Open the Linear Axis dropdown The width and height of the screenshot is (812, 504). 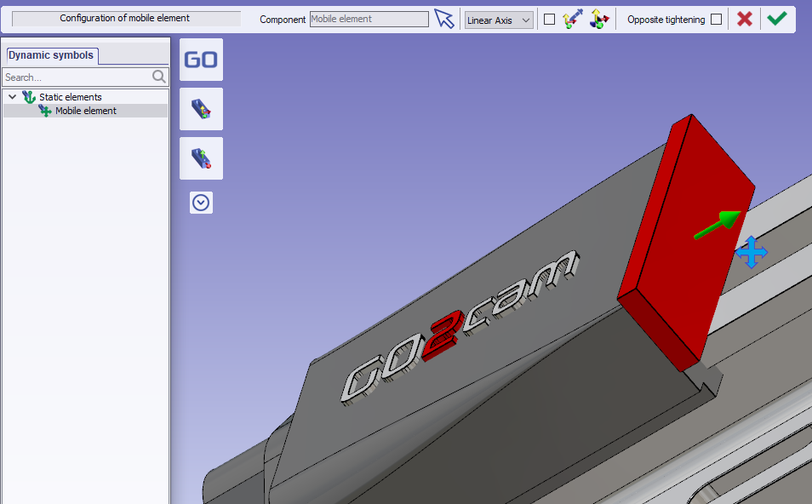click(500, 20)
